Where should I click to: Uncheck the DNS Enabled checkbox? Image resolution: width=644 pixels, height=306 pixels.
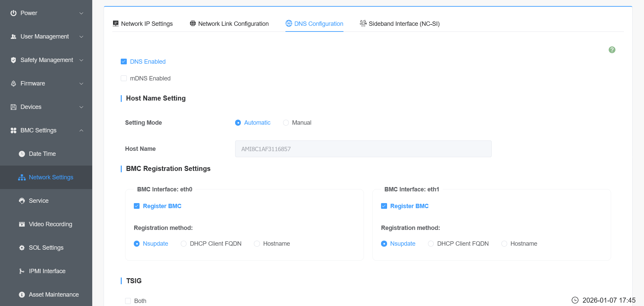click(x=124, y=62)
